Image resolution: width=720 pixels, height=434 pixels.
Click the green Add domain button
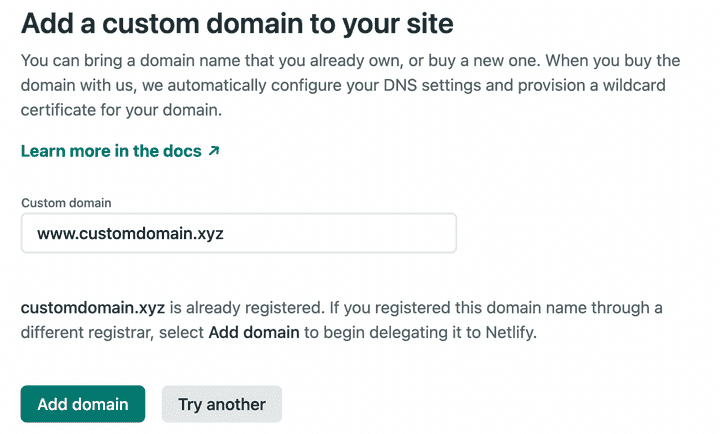pos(83,404)
